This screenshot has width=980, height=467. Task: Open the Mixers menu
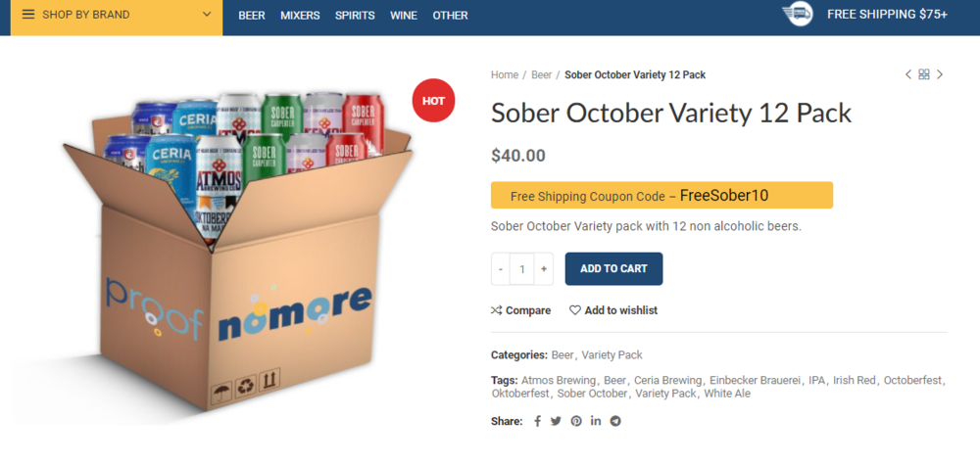[300, 16]
